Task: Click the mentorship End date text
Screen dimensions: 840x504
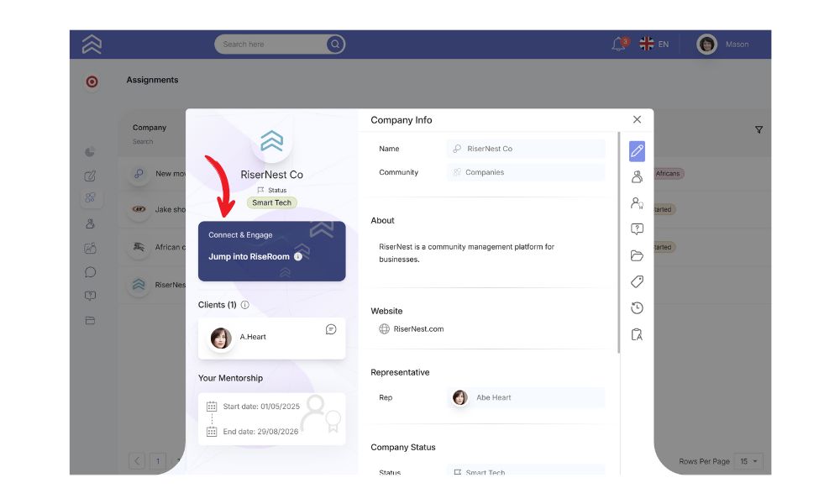Action: click(260, 432)
